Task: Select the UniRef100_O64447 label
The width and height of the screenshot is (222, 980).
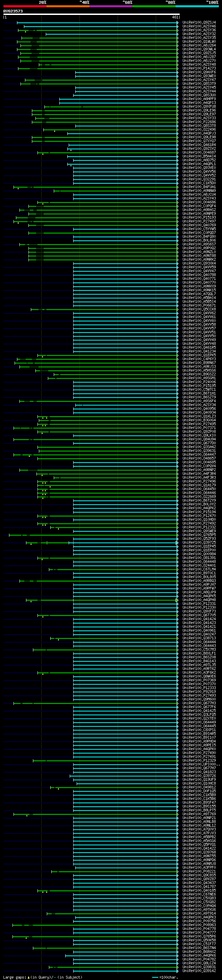Action: (x=199, y=455)
